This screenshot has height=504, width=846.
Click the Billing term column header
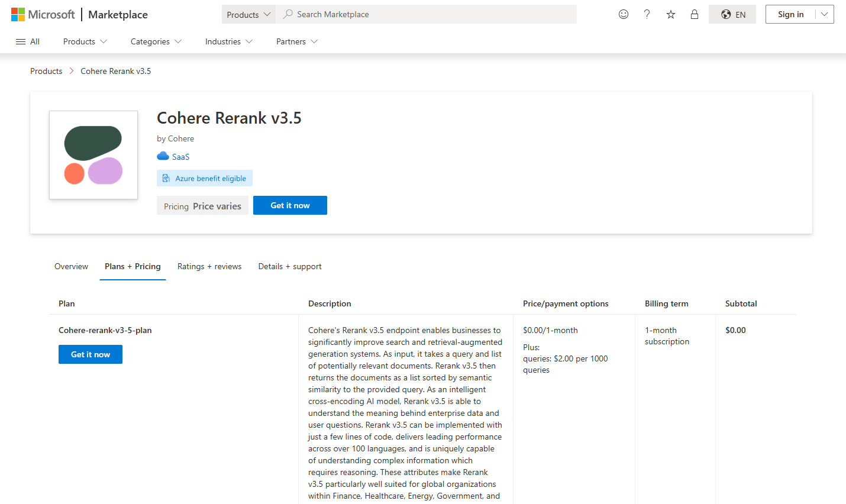[667, 303]
